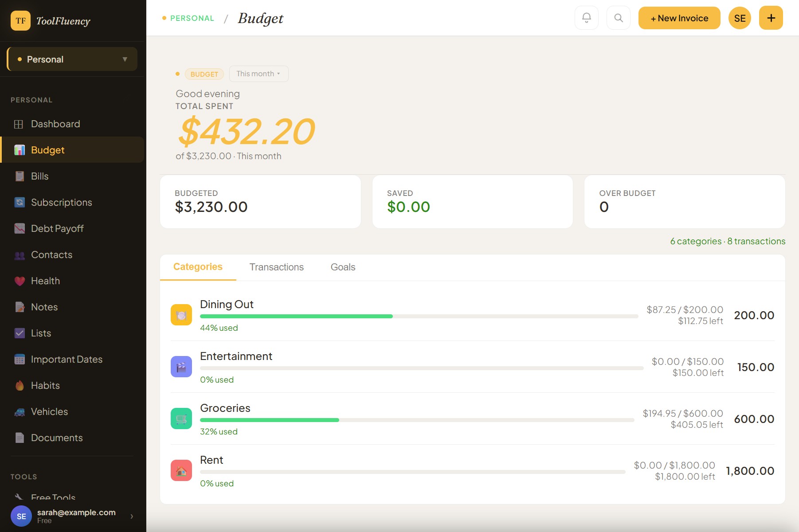Click the $405.05 left text

coord(697,425)
